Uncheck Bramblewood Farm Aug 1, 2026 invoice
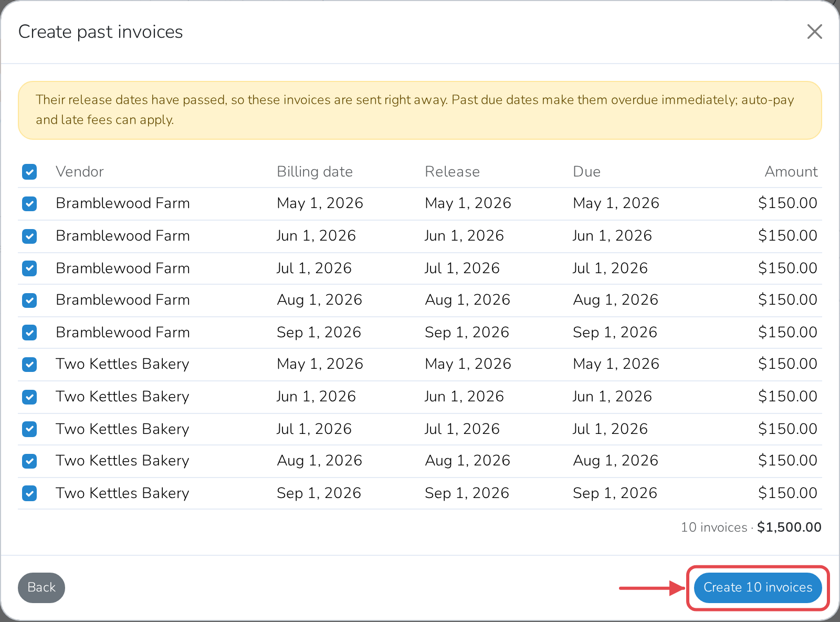This screenshot has height=622, width=840. [29, 300]
